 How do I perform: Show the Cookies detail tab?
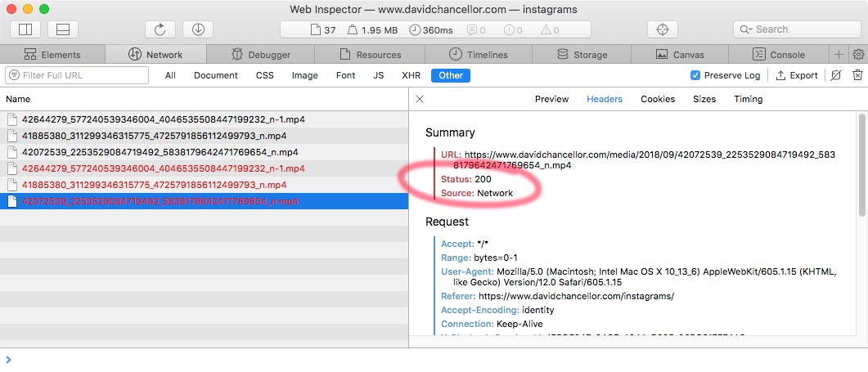[x=658, y=99]
